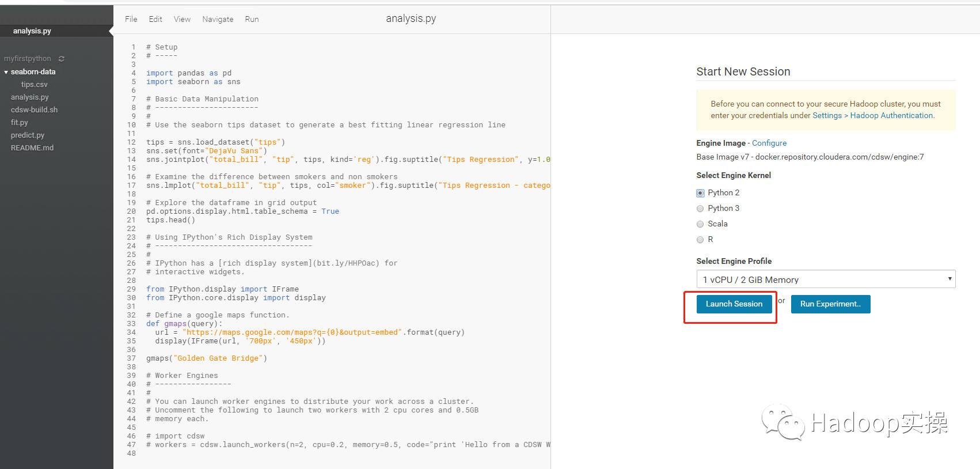Pick the R kernel radio button

(700, 240)
